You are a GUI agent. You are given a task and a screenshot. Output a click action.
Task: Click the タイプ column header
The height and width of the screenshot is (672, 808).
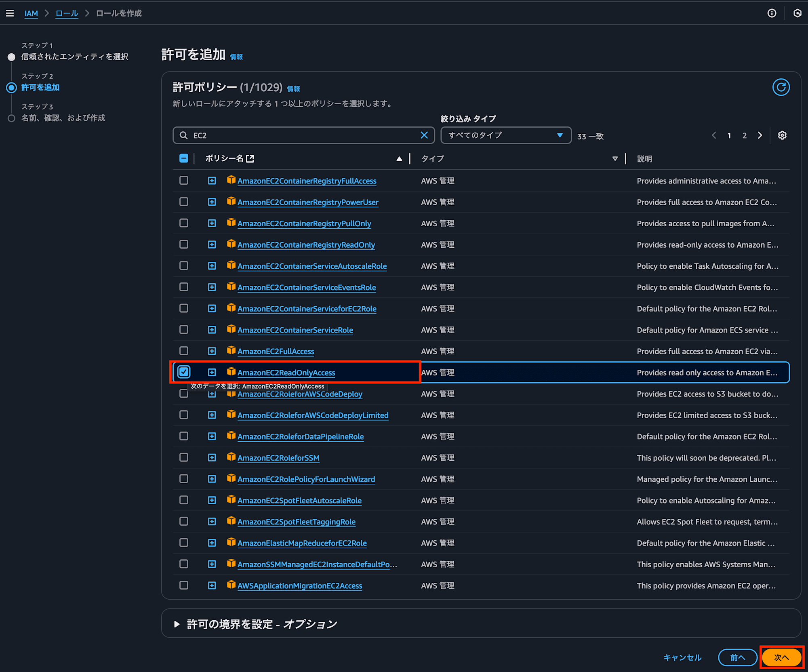tap(432, 159)
